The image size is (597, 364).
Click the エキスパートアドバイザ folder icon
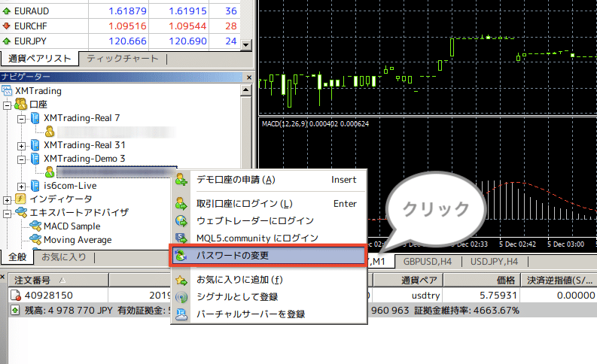pyautogui.click(x=21, y=213)
